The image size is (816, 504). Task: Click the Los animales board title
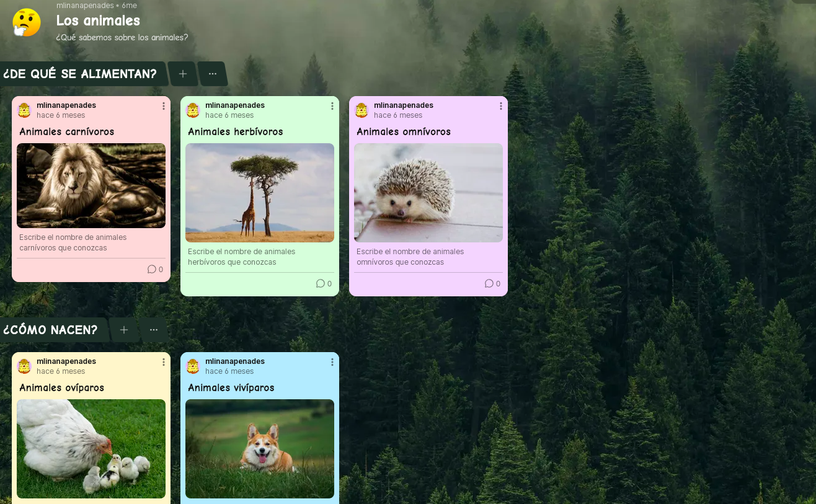(x=98, y=20)
